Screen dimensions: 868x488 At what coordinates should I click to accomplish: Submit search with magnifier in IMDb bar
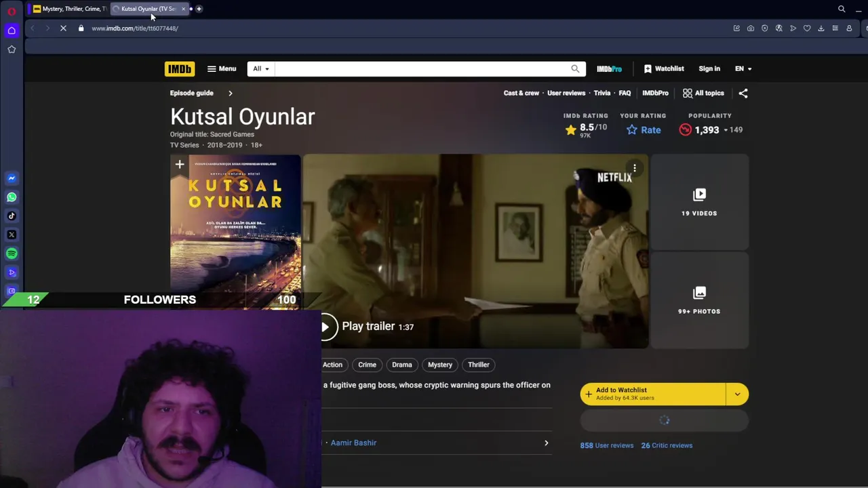pyautogui.click(x=575, y=68)
